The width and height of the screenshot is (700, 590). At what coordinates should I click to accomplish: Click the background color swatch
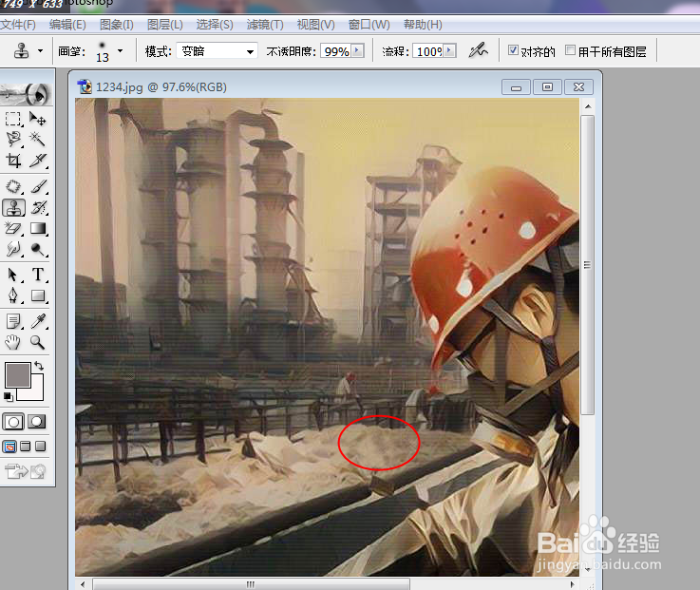point(37,393)
